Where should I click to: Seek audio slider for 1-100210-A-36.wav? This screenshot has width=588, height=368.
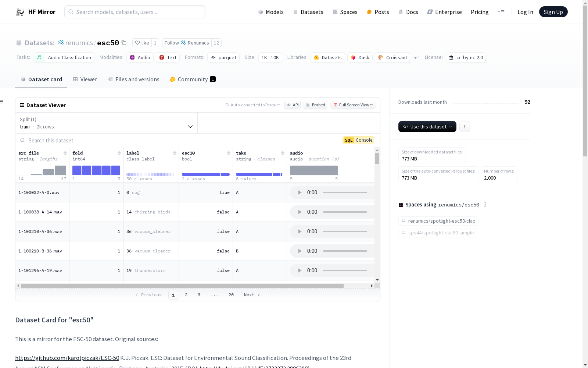point(345,231)
